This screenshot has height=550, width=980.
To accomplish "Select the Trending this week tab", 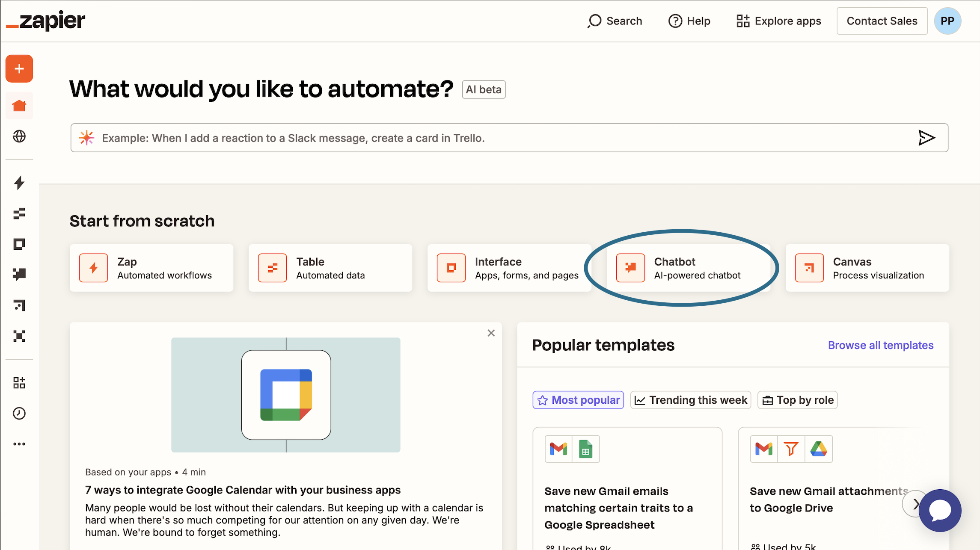I will [691, 400].
